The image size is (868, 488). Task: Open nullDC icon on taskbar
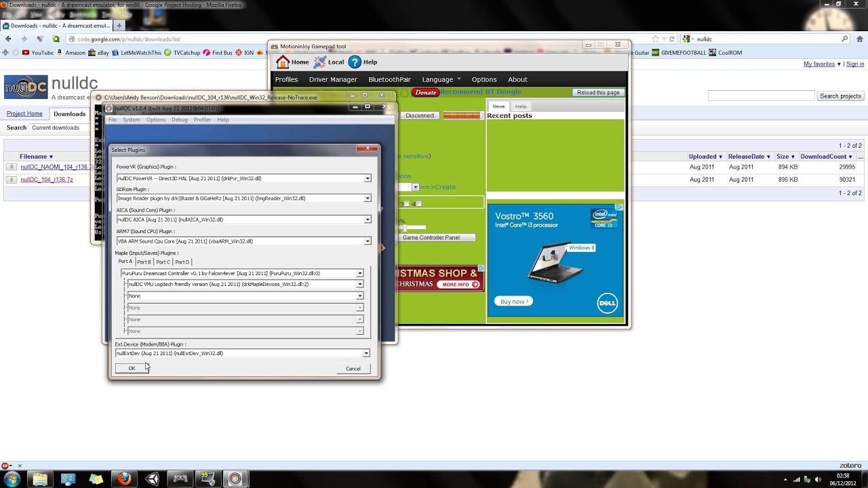click(x=235, y=479)
